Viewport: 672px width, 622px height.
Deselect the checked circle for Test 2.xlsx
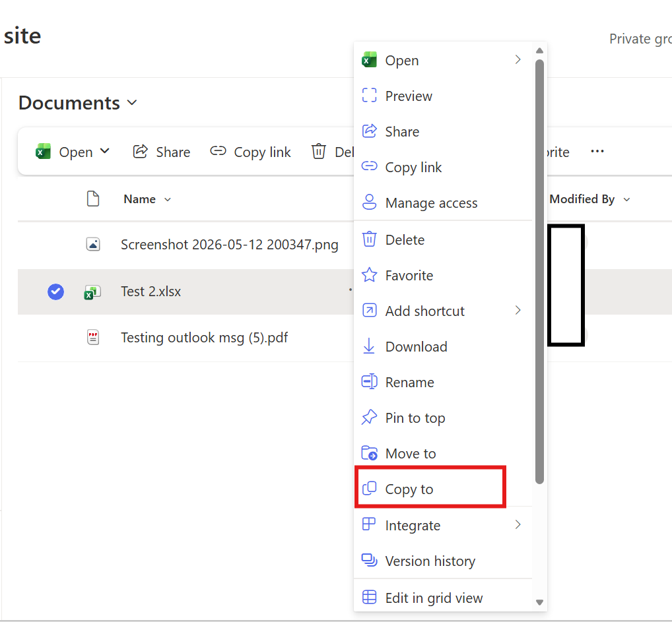tap(55, 292)
